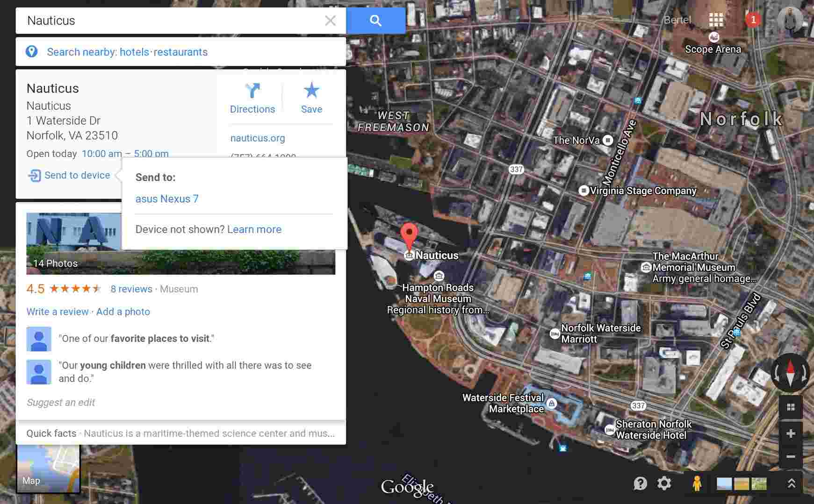Send to asus Nexus 7
This screenshot has height=504, width=814.
(167, 199)
